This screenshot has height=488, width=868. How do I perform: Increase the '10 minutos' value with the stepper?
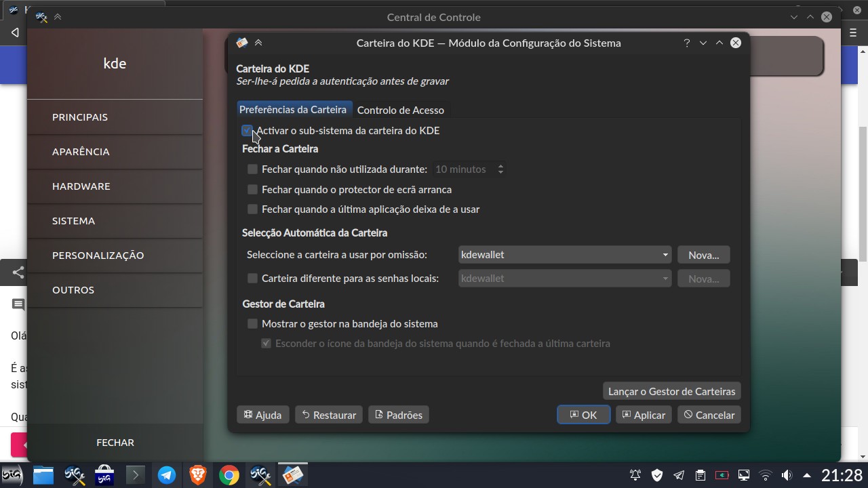click(500, 166)
